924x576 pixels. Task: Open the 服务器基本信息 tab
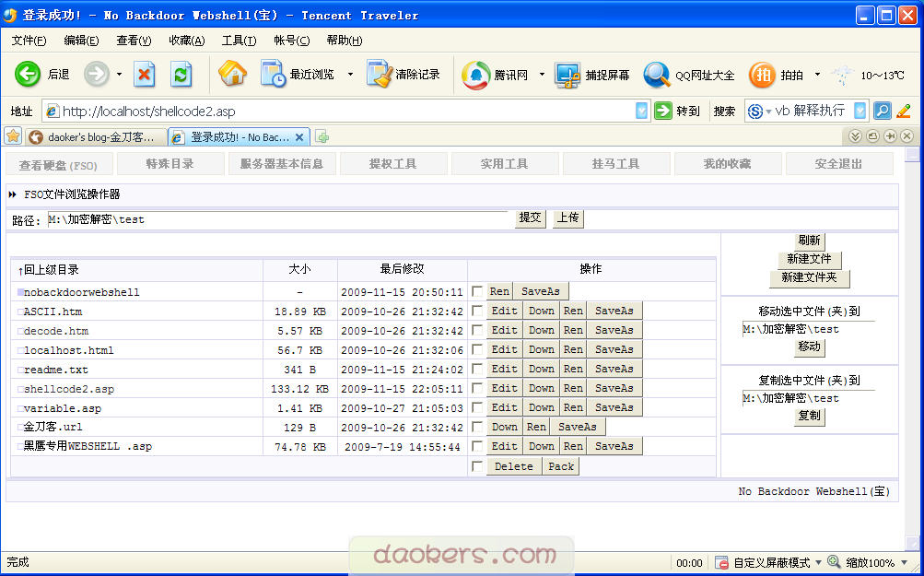(282, 164)
